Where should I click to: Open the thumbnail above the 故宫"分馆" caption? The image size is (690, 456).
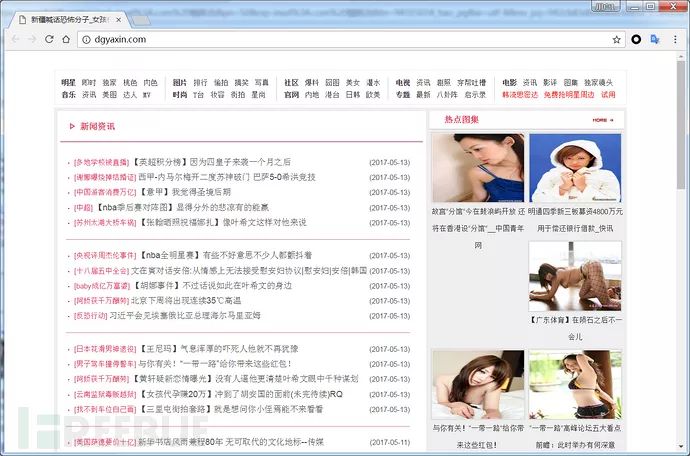click(478, 168)
